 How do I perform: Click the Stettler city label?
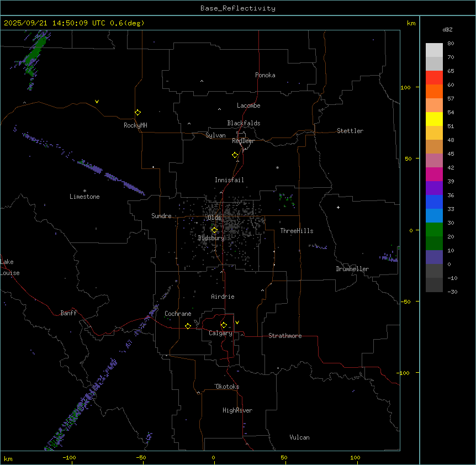tap(350, 131)
